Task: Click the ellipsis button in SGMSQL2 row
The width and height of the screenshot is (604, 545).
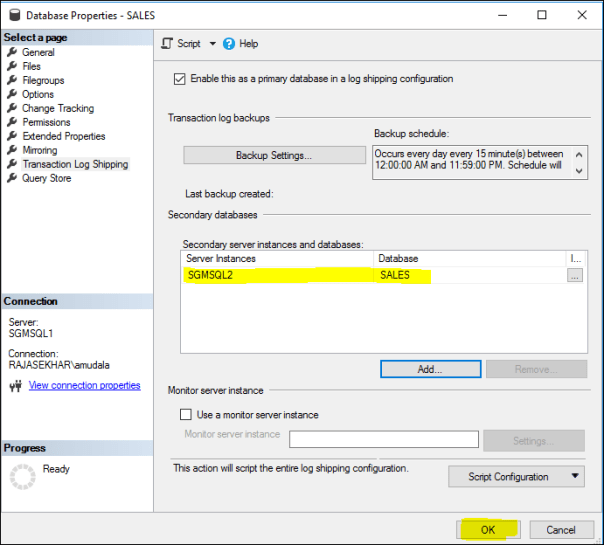Action: coord(574,276)
